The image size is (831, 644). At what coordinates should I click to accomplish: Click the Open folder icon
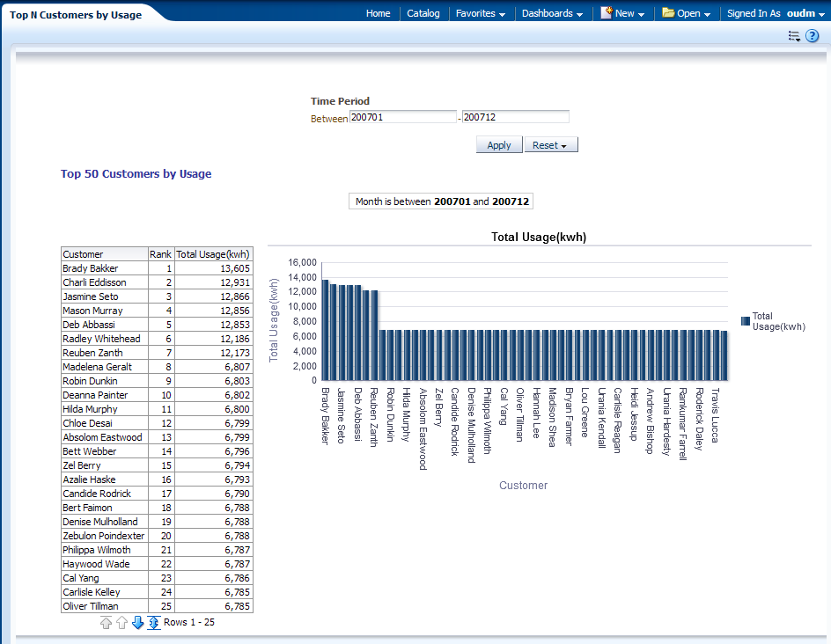(668, 12)
